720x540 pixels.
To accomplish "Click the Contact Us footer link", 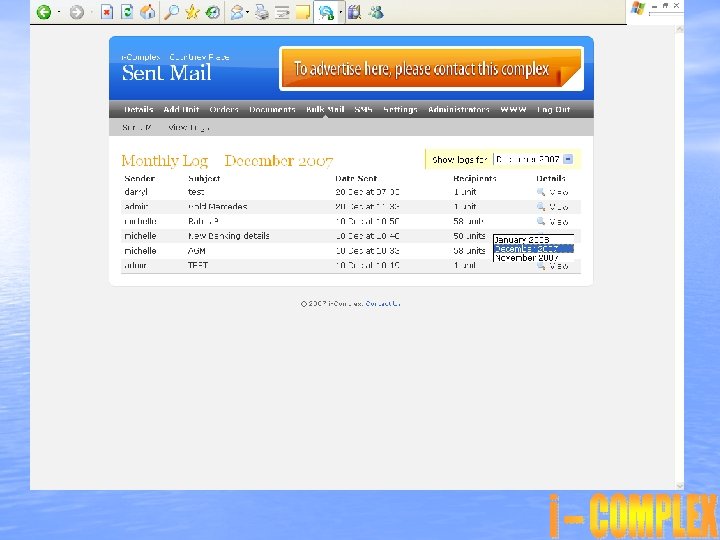I will click(382, 304).
